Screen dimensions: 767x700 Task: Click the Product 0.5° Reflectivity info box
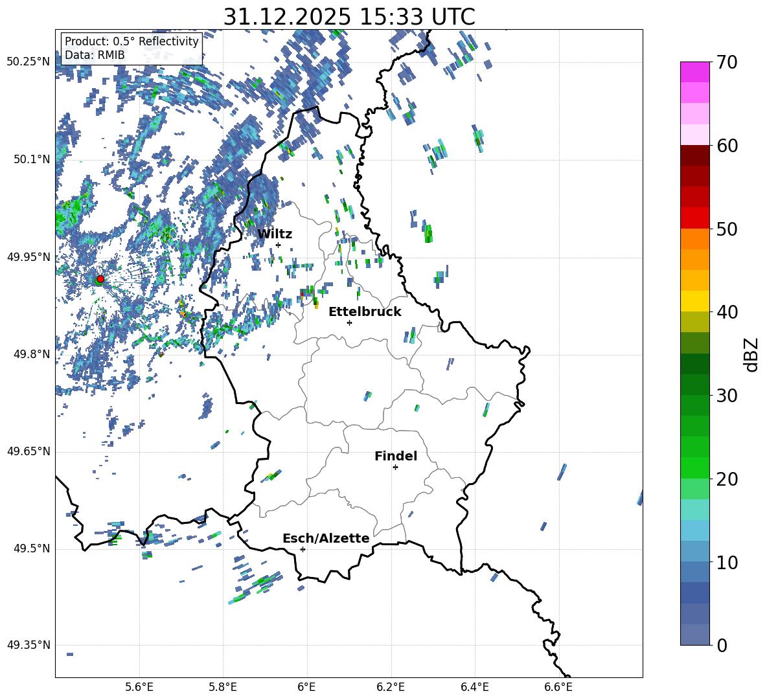(132, 49)
